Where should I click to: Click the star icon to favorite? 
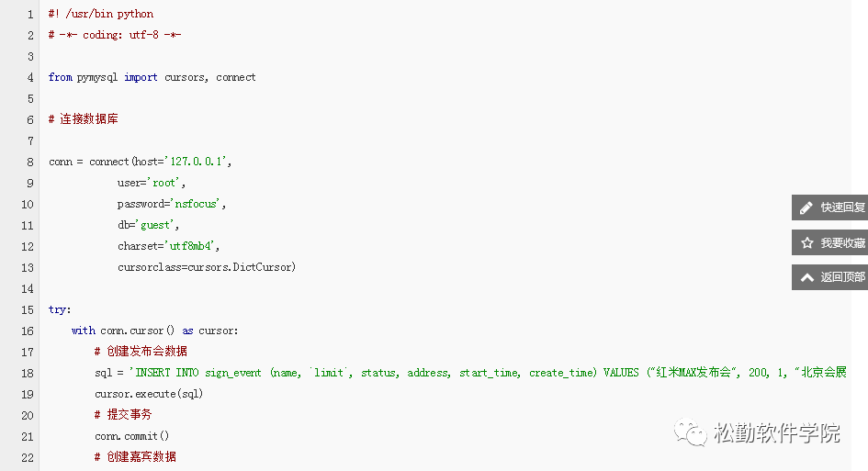point(806,243)
